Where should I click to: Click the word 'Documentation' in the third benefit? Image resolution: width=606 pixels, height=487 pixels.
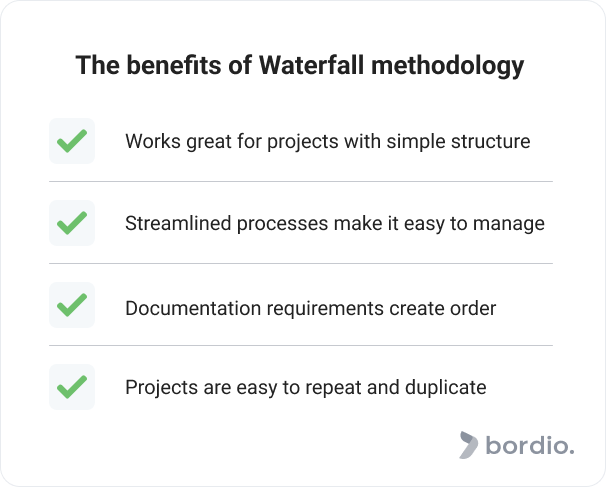click(x=193, y=308)
